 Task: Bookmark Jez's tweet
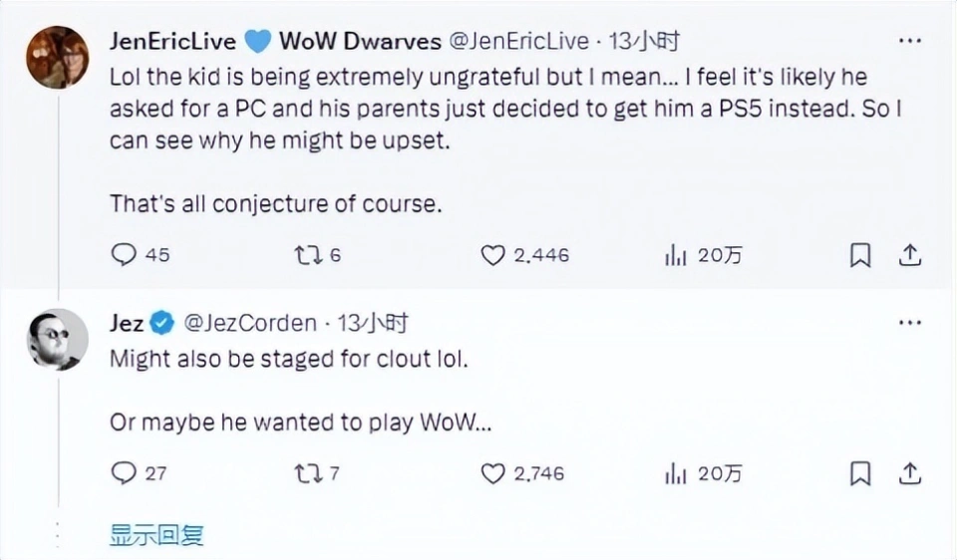click(x=859, y=473)
